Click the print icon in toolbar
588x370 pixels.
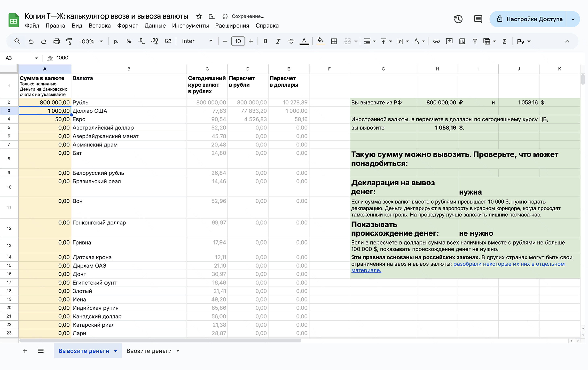tap(56, 41)
